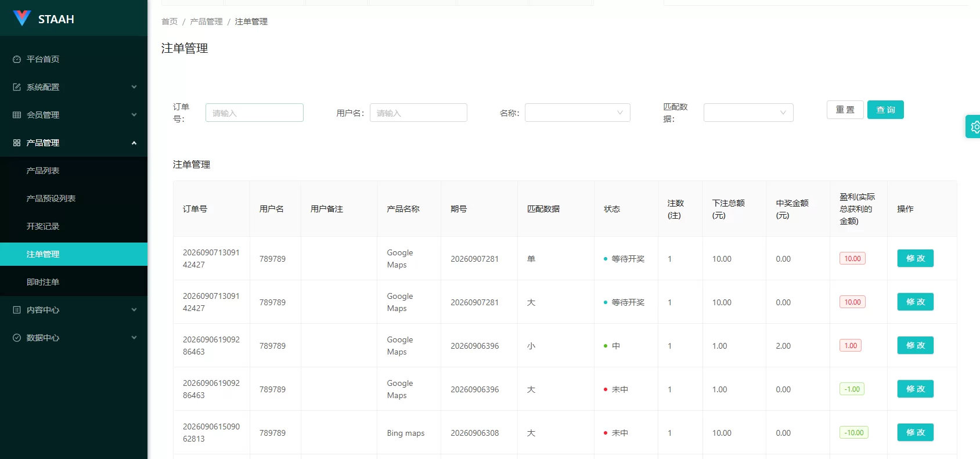
Task: Click the 1.00 red profit tag
Action: [x=851, y=345]
